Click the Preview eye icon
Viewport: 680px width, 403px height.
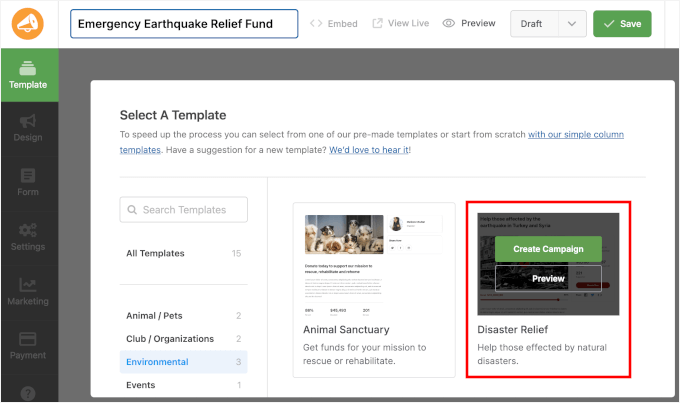pyautogui.click(x=449, y=23)
